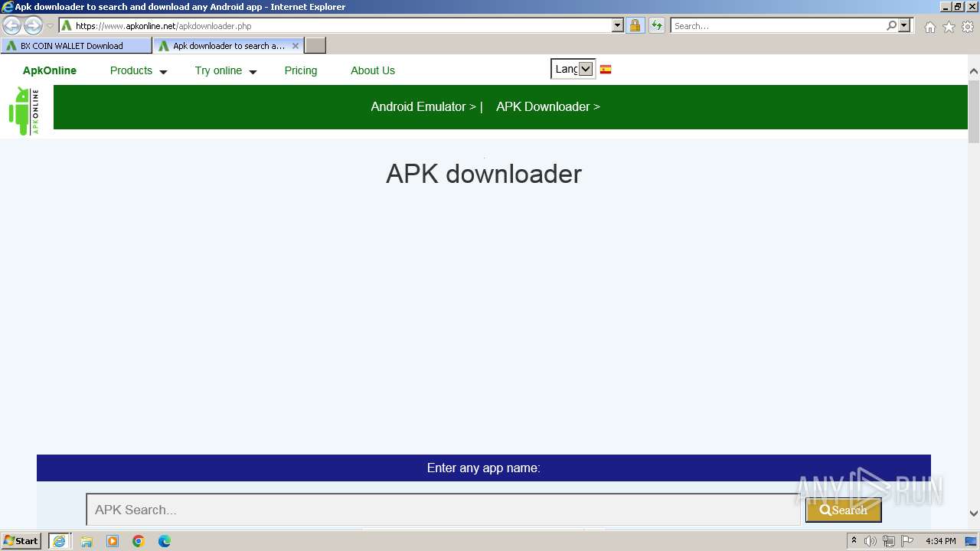Open search provider dropdown arrow
Screen dimensions: 980x551
pos(905,25)
